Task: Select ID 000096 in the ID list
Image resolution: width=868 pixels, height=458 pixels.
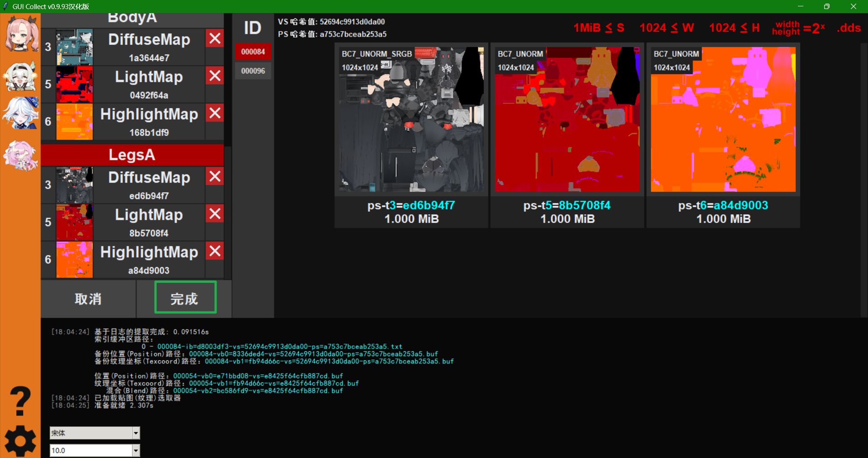Action: click(x=253, y=71)
